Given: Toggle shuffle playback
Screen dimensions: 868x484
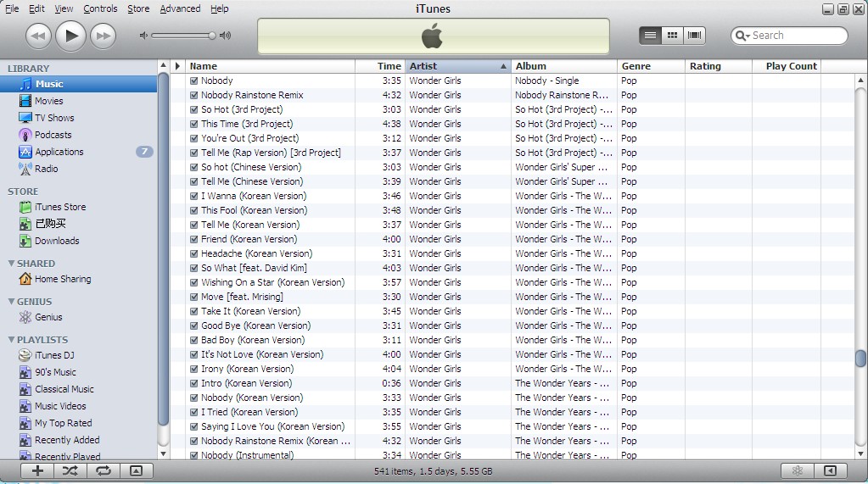Looking at the screenshot, I should pos(70,470).
